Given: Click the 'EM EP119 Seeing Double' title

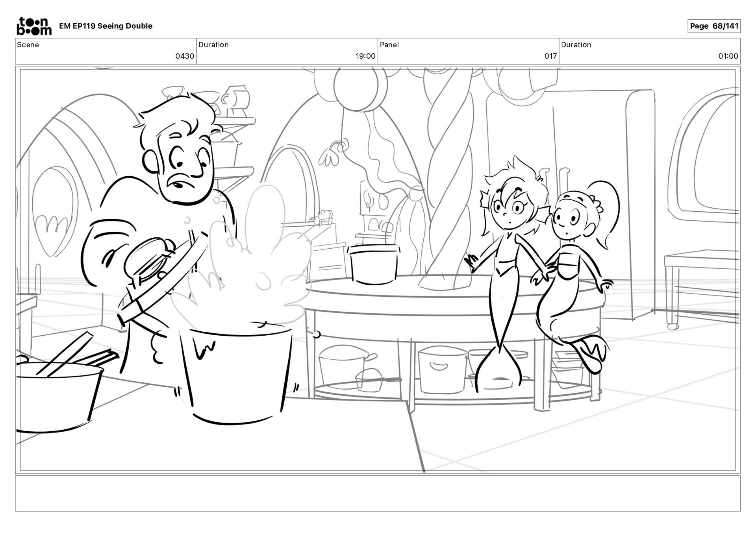Looking at the screenshot, I should tap(106, 26).
